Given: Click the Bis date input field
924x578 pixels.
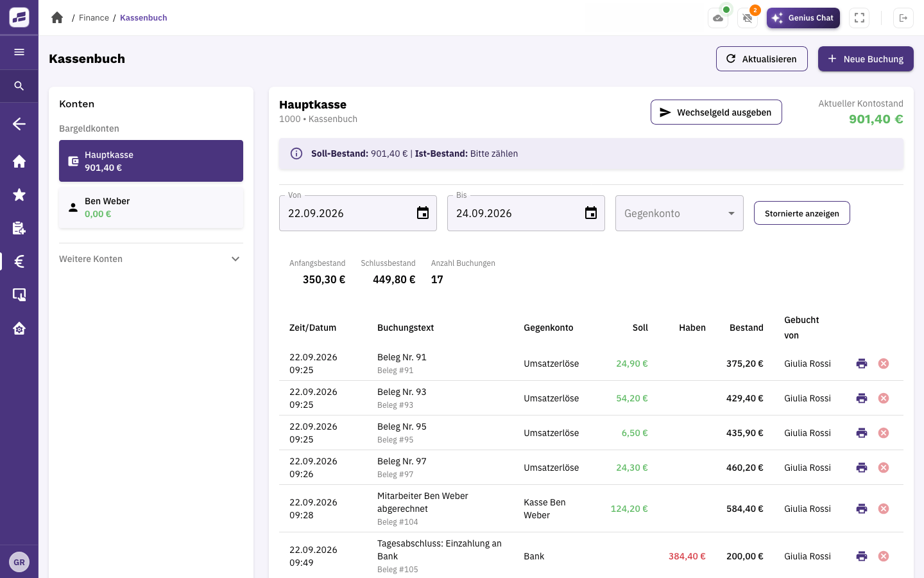Looking at the screenshot, I should point(526,213).
